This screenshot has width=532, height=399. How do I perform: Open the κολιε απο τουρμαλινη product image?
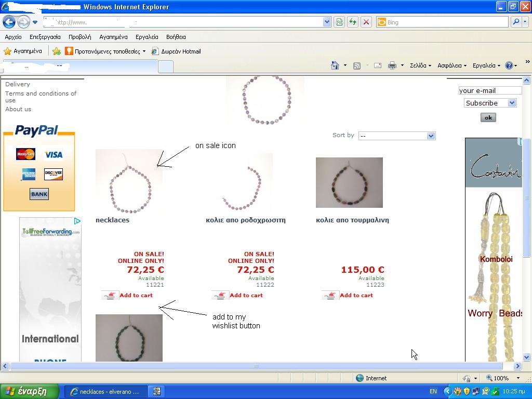coord(349,182)
